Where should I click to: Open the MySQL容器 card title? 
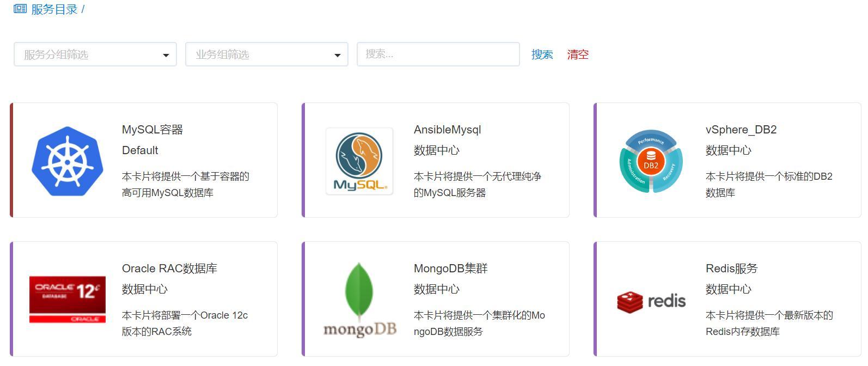(152, 130)
